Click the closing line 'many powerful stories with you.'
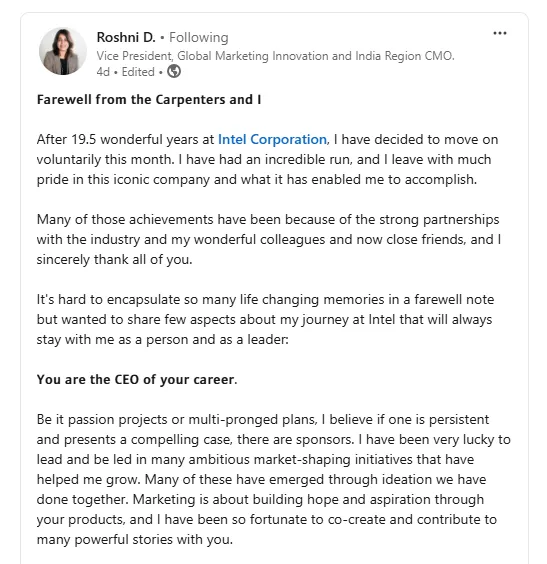 pyautogui.click(x=135, y=540)
